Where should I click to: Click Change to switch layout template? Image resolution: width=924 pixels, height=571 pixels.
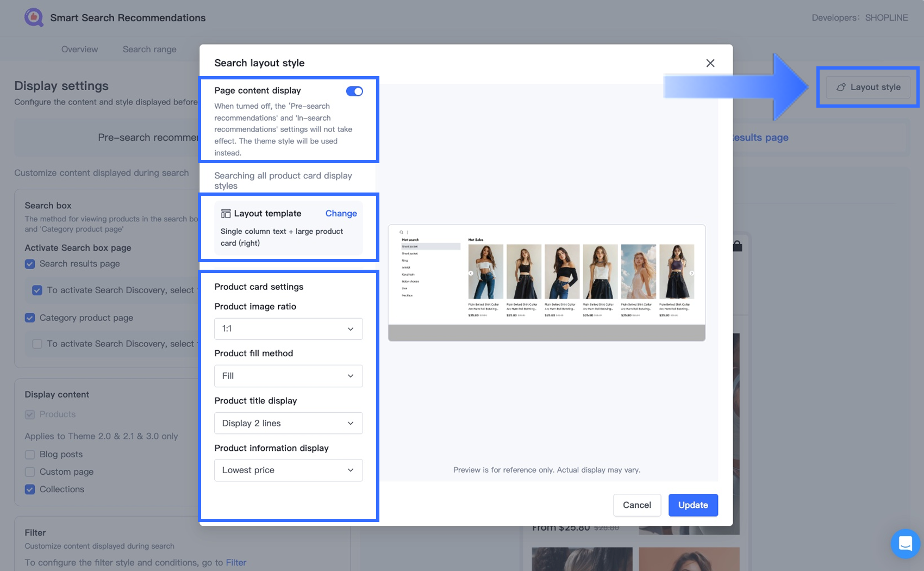341,213
